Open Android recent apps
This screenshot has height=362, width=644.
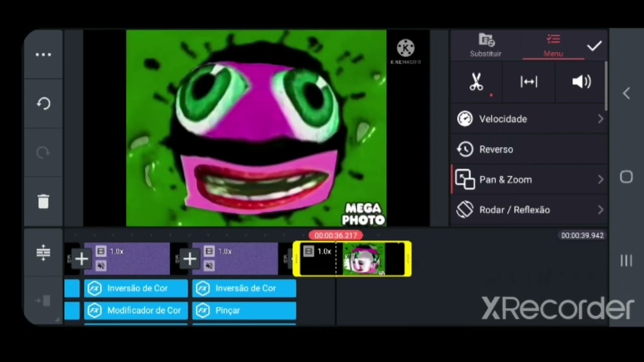pyautogui.click(x=626, y=260)
